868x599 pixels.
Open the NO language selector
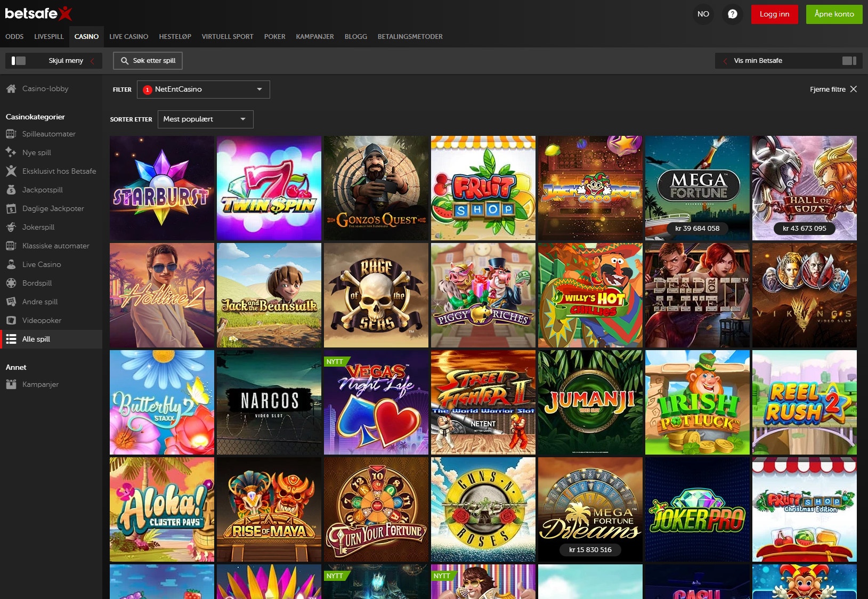pyautogui.click(x=703, y=14)
